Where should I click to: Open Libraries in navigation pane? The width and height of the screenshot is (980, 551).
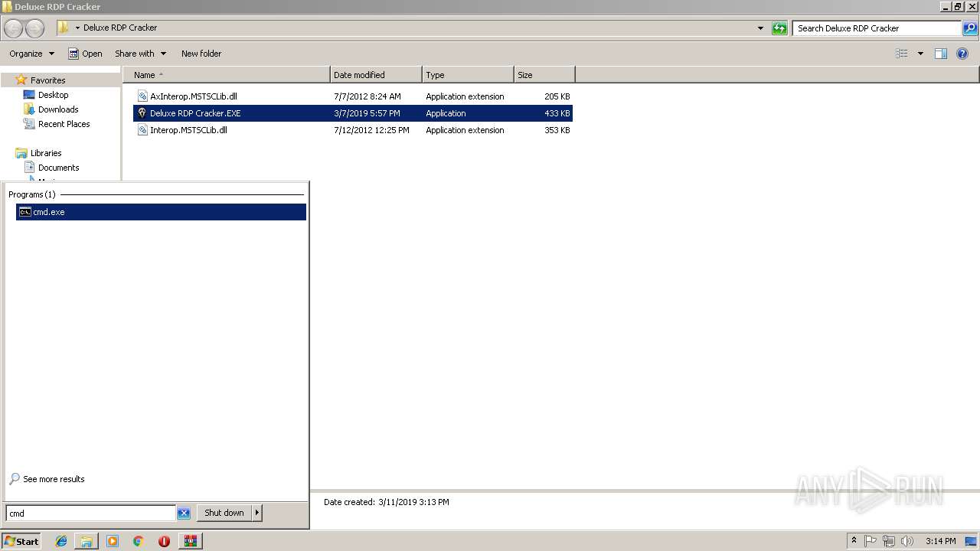coord(46,153)
